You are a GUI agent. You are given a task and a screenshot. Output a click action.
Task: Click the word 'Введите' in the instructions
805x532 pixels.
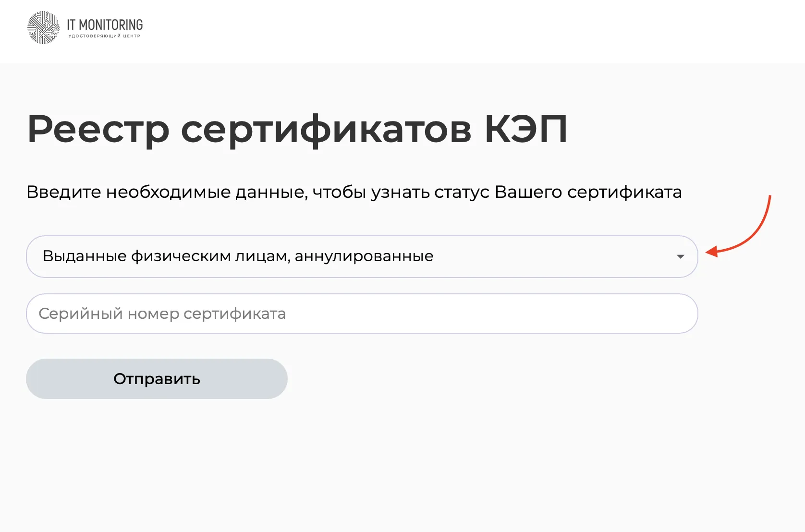tap(64, 192)
